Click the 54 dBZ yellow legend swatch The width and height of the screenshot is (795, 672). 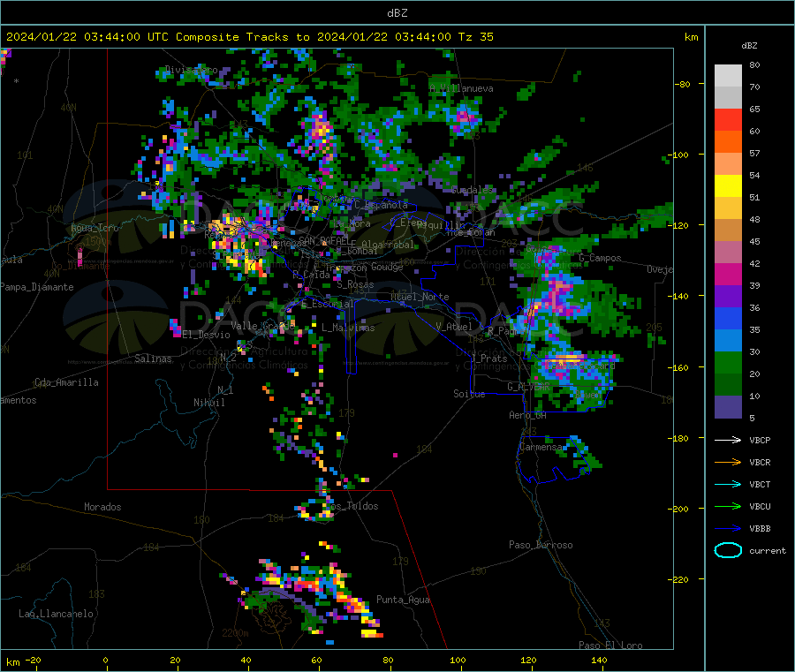click(x=728, y=185)
